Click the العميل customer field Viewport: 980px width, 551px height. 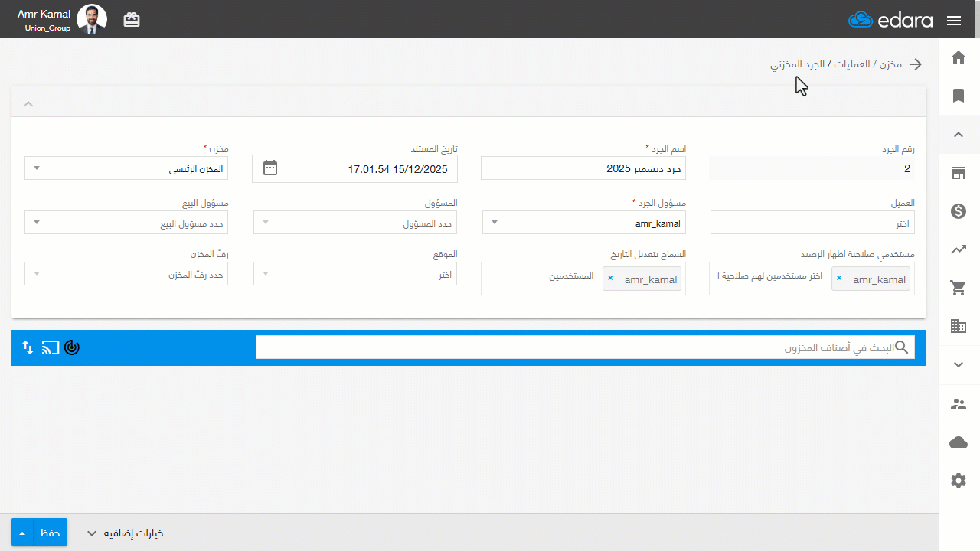(812, 223)
